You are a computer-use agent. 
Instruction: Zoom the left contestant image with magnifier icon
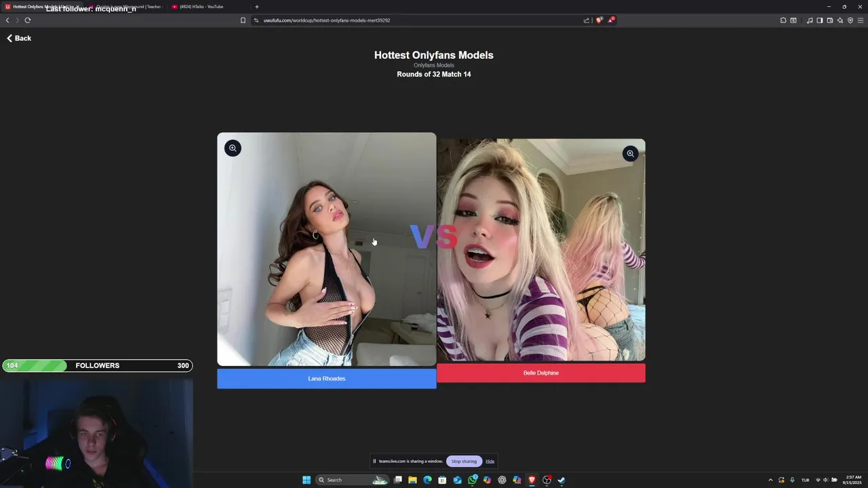[x=233, y=148]
